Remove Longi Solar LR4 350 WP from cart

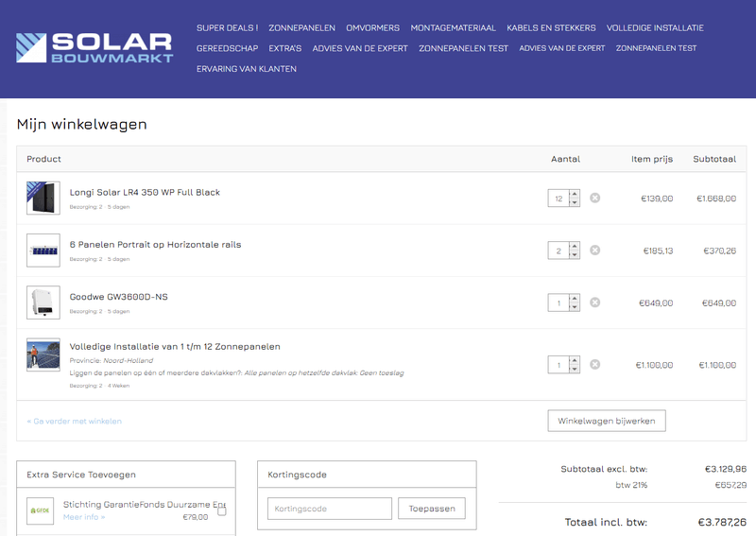[595, 198]
